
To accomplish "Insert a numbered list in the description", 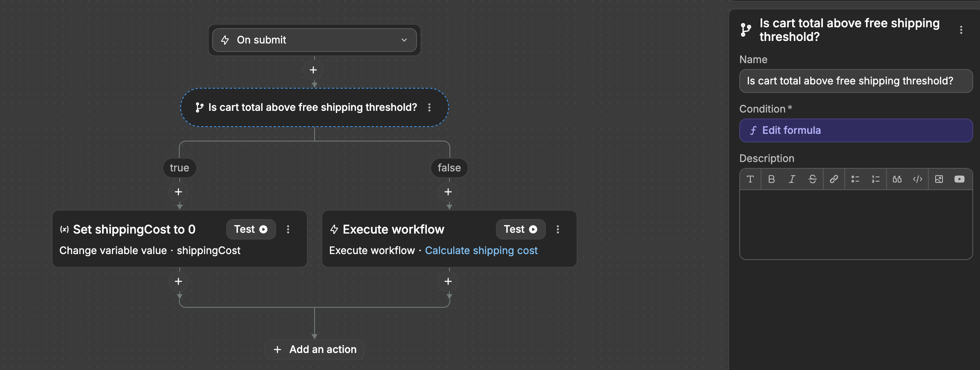I will point(875,179).
